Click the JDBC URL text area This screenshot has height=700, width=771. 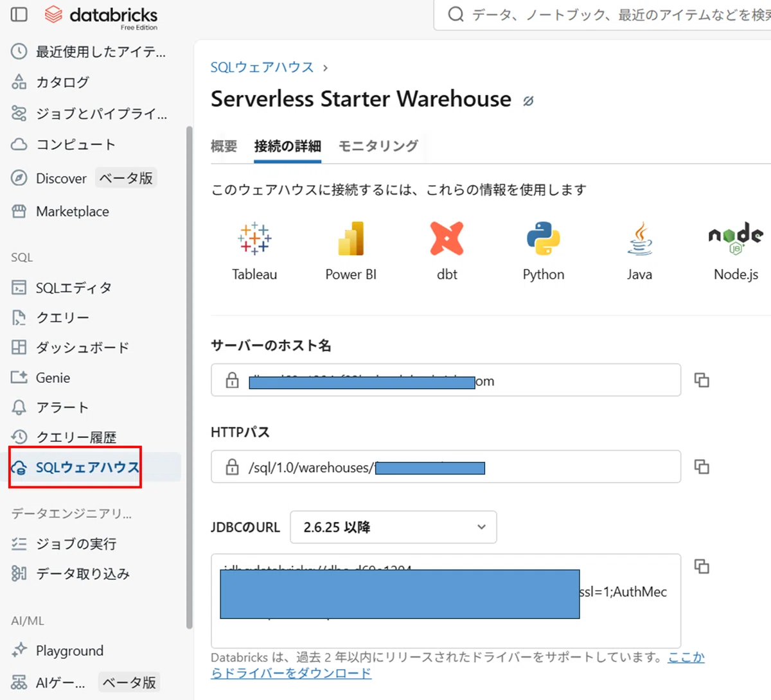pyautogui.click(x=446, y=601)
